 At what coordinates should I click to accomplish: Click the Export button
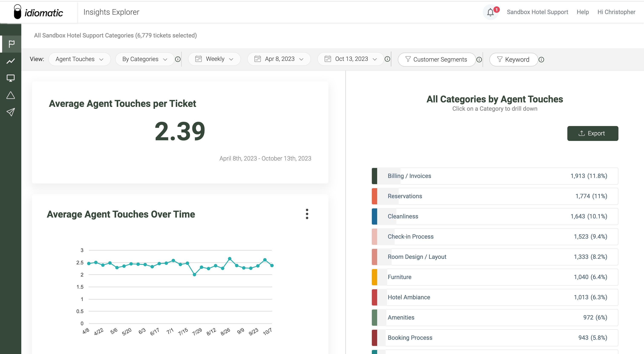tap(592, 133)
